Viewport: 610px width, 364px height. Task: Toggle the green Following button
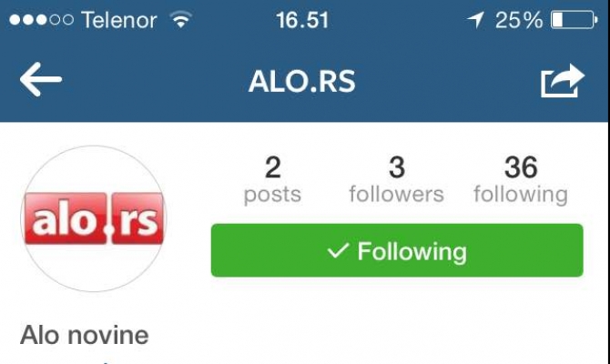397,250
